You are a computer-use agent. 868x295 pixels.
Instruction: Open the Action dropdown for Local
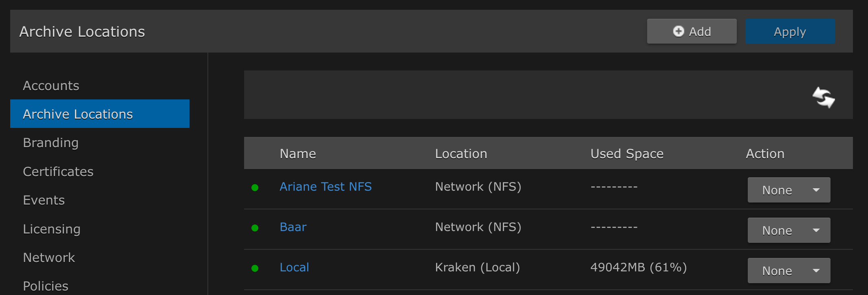click(x=789, y=271)
